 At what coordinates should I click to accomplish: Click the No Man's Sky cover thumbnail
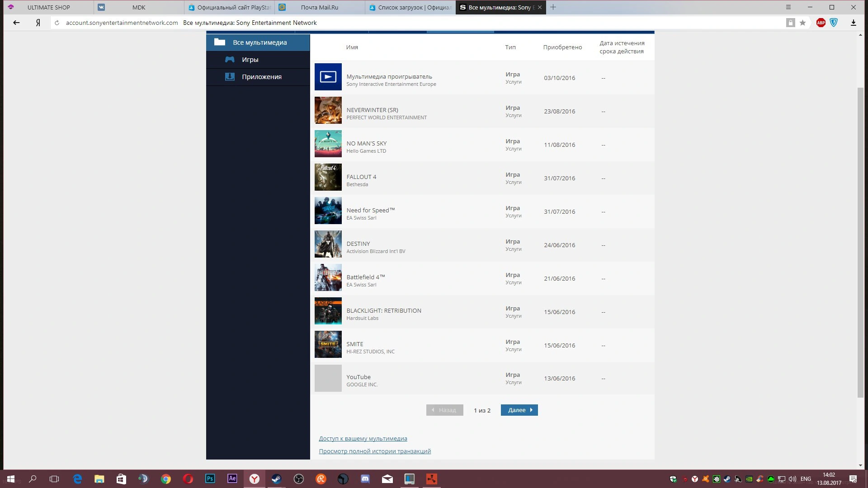[x=328, y=144]
